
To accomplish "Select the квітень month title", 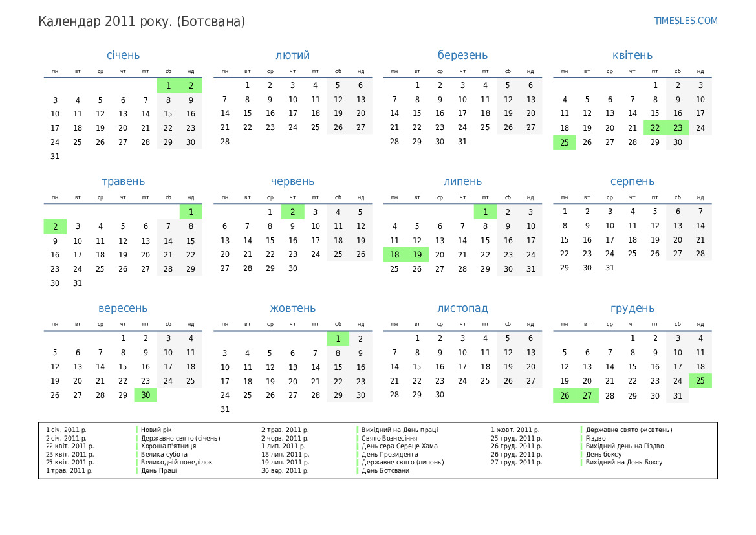I will (x=632, y=56).
